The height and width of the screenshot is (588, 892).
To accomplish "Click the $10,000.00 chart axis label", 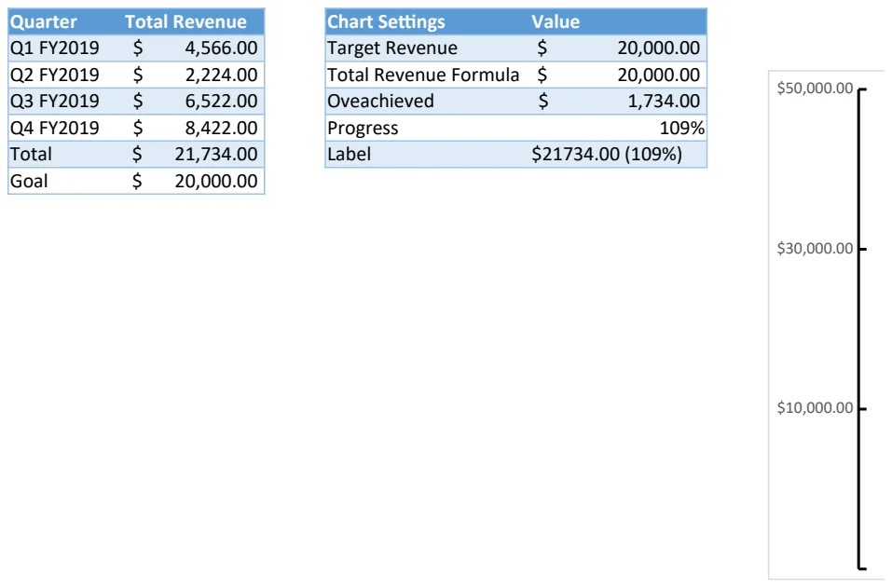I will tap(815, 408).
